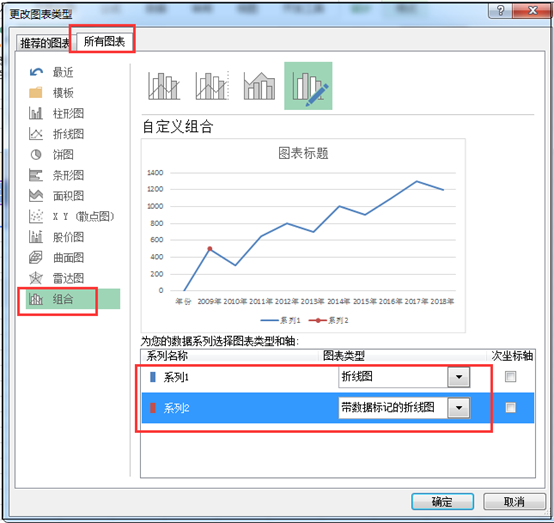The height and width of the screenshot is (523, 554).
Task: Click the 面积图 area chart icon
Action: point(36,196)
